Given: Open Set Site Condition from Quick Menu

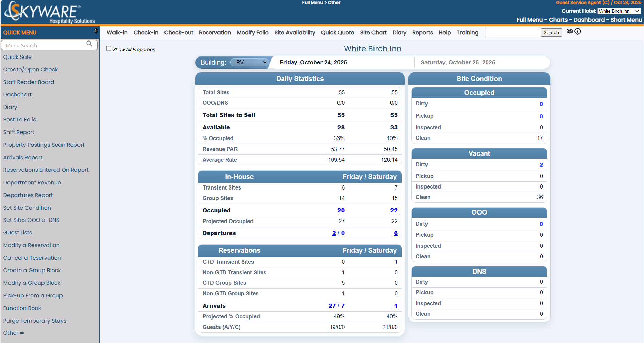Looking at the screenshot, I should (x=27, y=208).
